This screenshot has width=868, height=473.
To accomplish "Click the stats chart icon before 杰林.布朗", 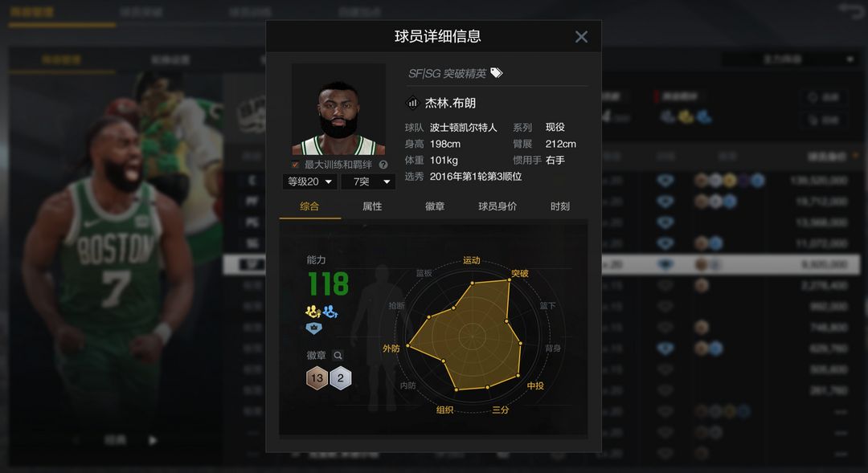I will coord(412,102).
